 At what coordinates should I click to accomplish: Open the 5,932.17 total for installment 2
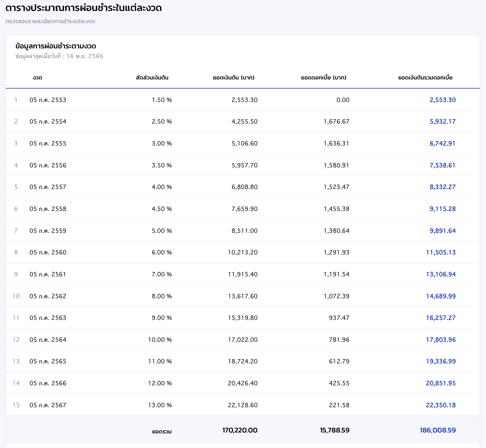(x=443, y=121)
